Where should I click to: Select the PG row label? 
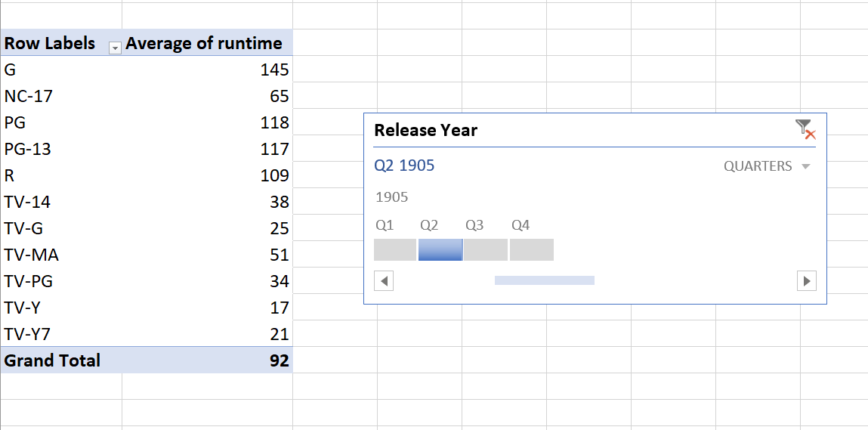(x=61, y=122)
